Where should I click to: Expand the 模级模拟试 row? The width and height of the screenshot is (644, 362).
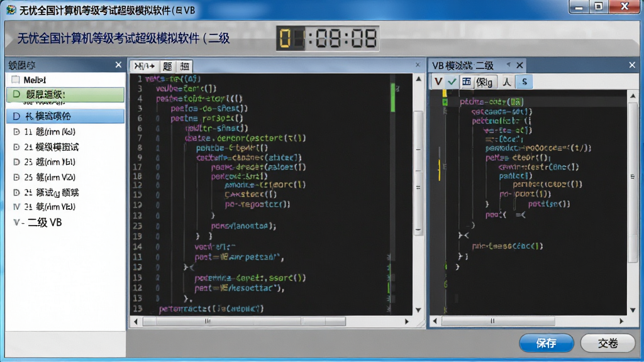point(16,147)
